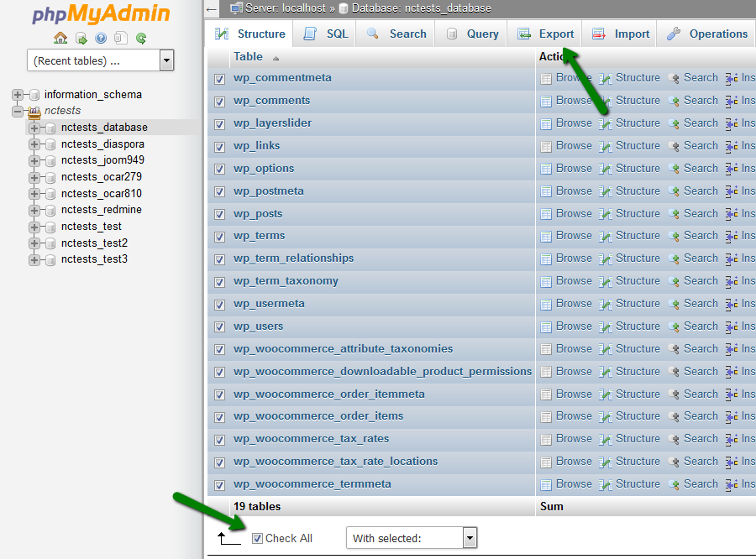Open the Query tab
Image resolution: width=756 pixels, height=559 pixels.
point(471,34)
